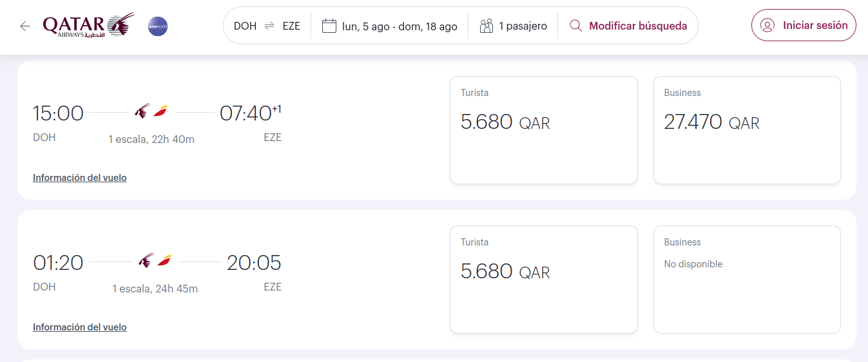Change the 1 pasajero selection

(x=523, y=26)
